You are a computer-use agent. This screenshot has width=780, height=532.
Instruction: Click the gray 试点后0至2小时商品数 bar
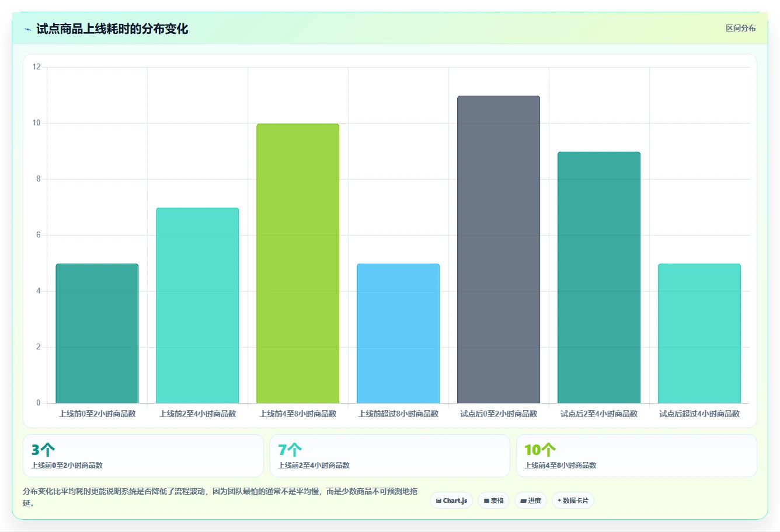click(x=499, y=249)
